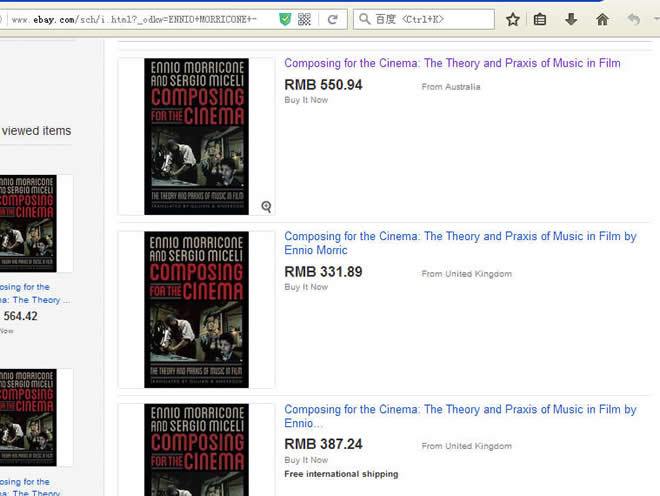Click 'Buy It Now' under RMB 550.94
Viewport: 660px width, 496px height.
click(306, 100)
